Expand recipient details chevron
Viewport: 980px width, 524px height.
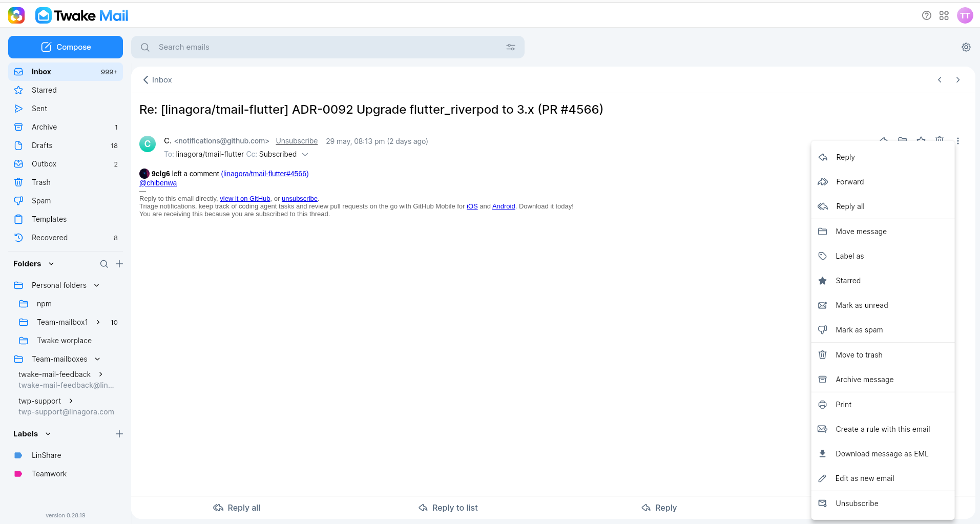[305, 154]
